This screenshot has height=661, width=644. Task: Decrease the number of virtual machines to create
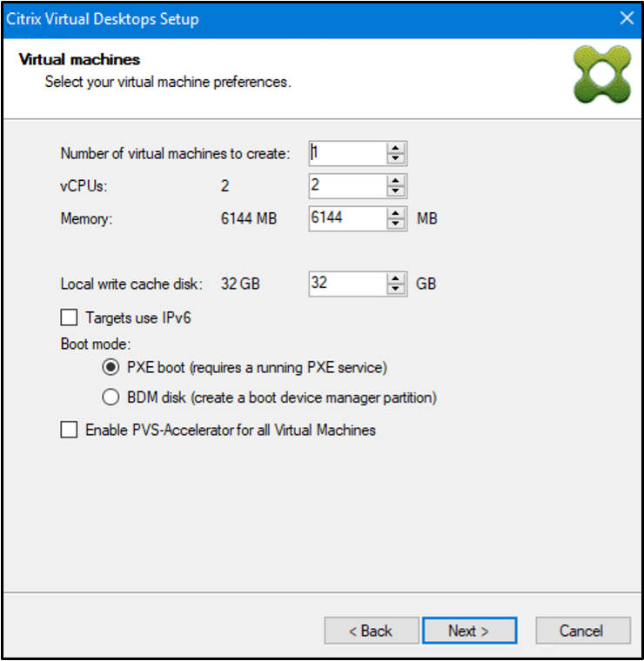point(395,158)
